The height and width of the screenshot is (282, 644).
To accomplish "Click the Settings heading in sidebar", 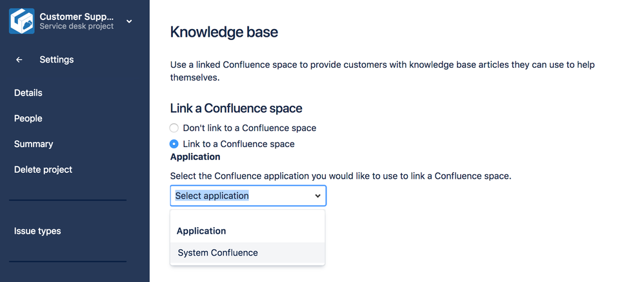I will click(57, 59).
